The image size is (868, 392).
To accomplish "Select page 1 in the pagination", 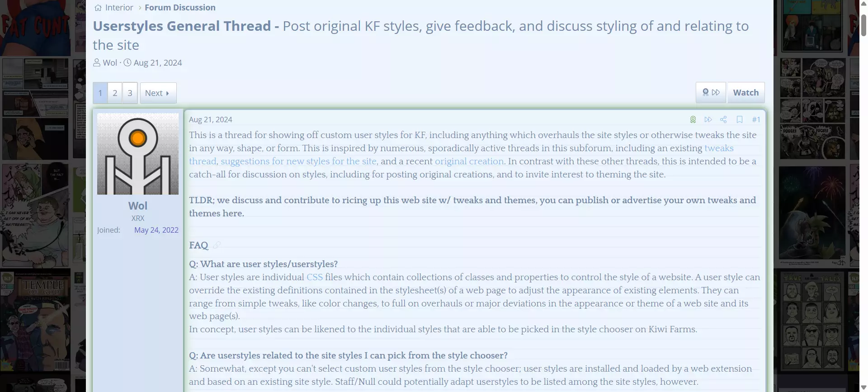I will (x=100, y=93).
